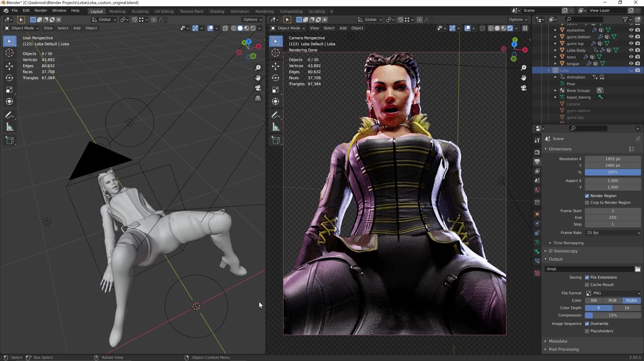Open the Render menu
This screenshot has height=361, width=644.
(x=41, y=10)
